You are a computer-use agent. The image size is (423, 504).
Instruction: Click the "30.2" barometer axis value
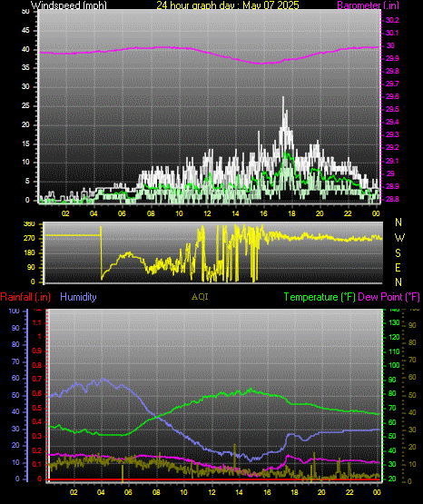(x=392, y=20)
